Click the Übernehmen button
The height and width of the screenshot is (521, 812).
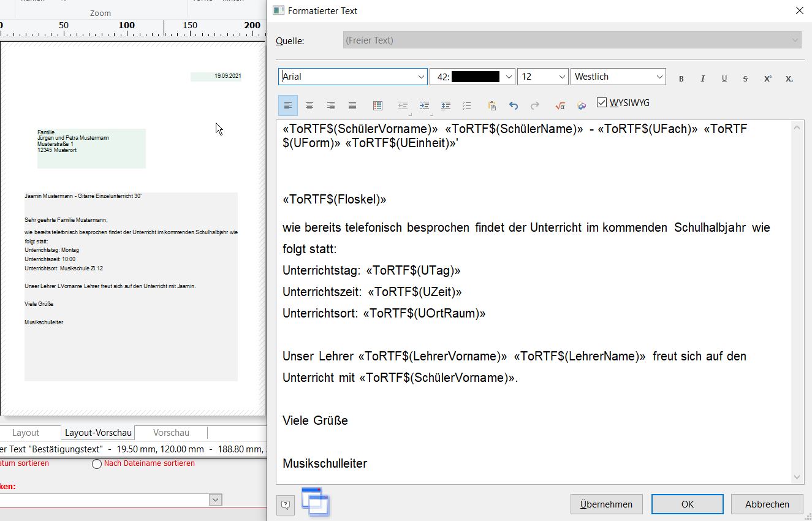(x=606, y=504)
